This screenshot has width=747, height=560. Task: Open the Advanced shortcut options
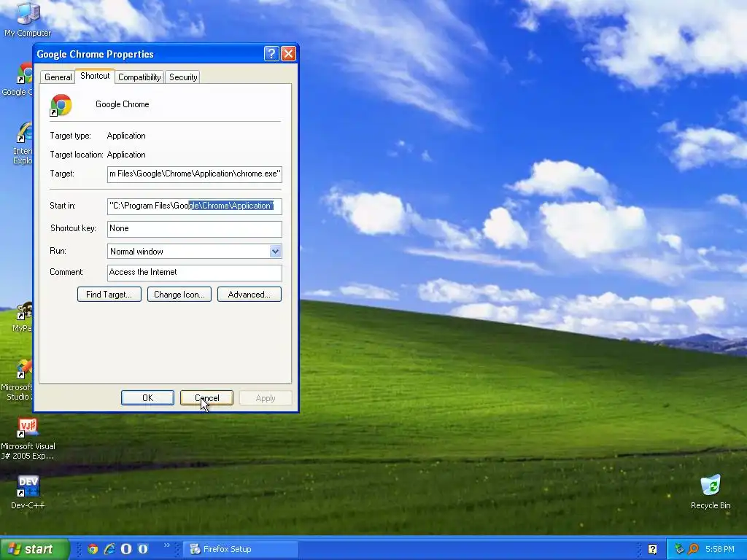249,295
